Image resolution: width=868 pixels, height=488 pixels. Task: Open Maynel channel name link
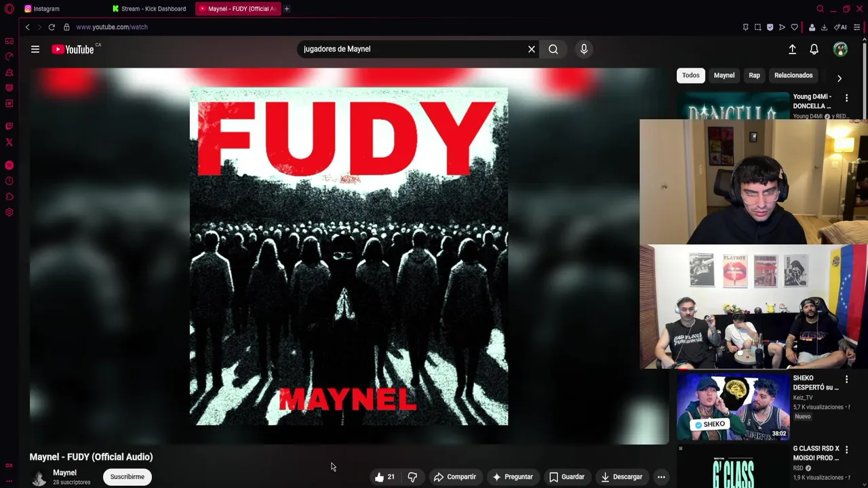tap(64, 472)
